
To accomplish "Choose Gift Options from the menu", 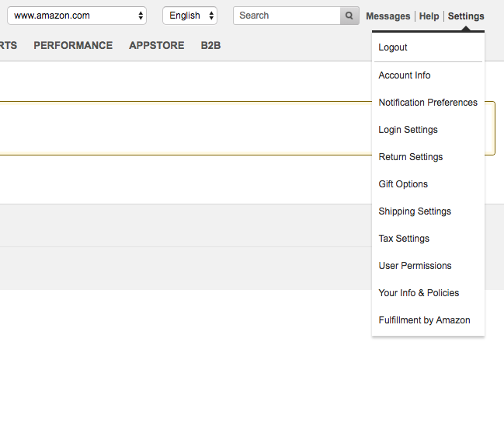I will pos(403,184).
